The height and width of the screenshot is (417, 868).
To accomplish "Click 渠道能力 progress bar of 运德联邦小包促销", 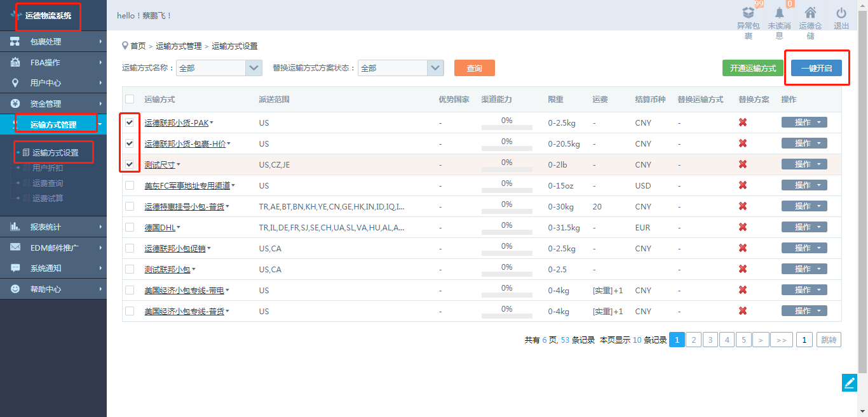I will tap(506, 253).
